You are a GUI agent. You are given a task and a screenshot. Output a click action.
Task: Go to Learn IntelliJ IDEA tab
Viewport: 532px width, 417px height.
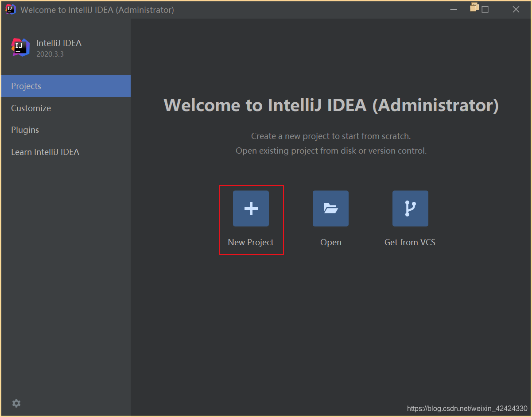click(66, 152)
